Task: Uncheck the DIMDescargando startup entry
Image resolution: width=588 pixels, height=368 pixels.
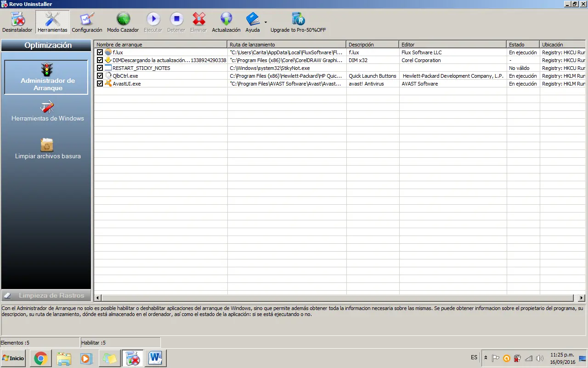Action: click(x=100, y=60)
